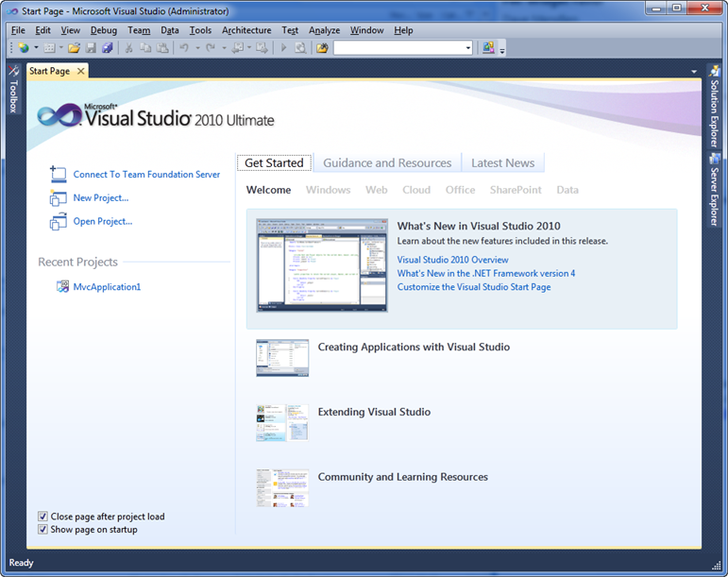
Task: Open What's New in the .NET Framework version 4
Action: click(x=485, y=274)
